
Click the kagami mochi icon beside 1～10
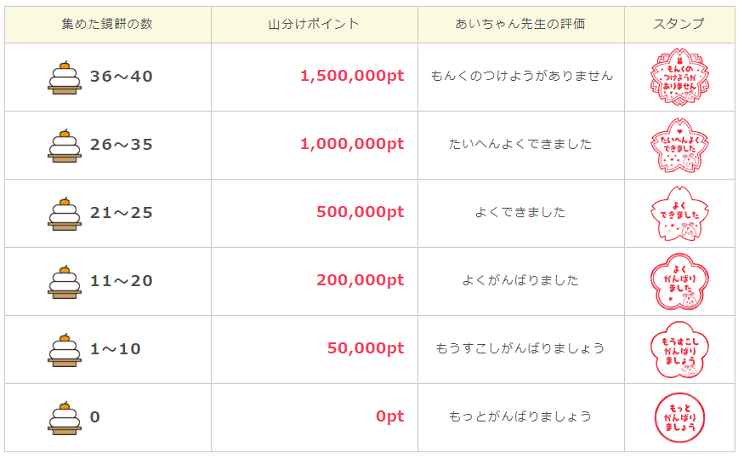point(64,349)
